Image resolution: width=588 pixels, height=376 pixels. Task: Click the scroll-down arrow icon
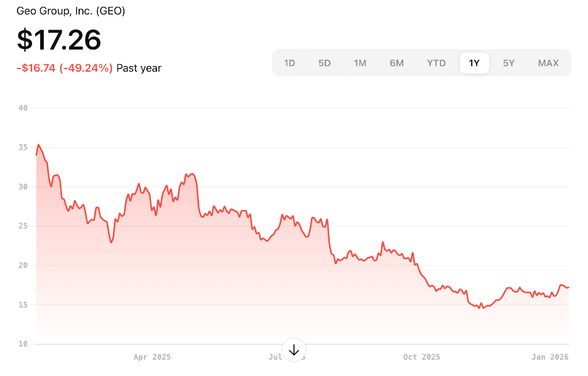(294, 350)
